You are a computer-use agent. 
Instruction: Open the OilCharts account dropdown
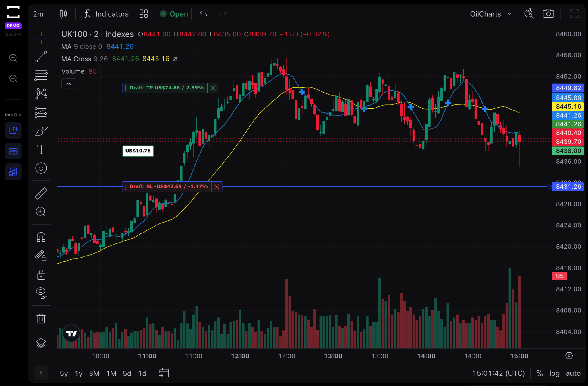[491, 13]
